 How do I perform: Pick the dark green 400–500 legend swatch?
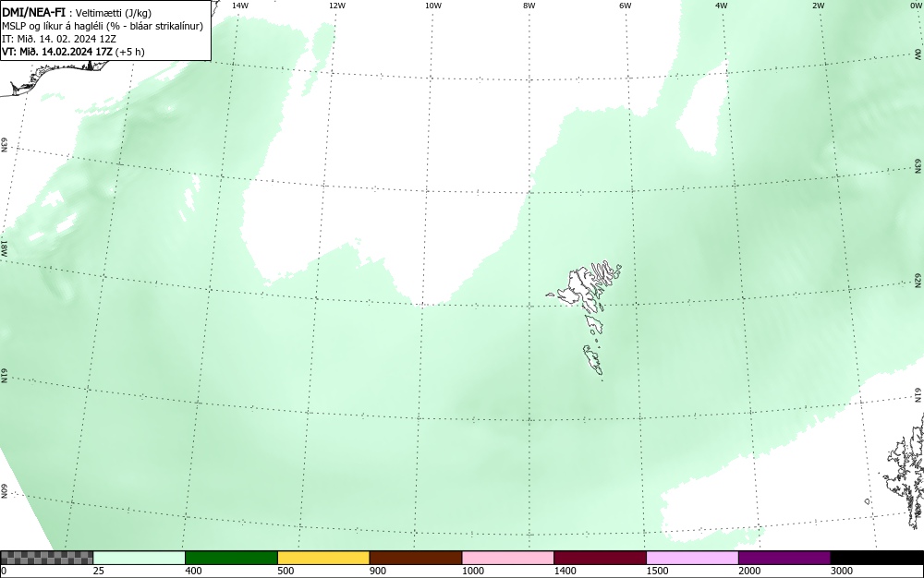tap(231, 558)
